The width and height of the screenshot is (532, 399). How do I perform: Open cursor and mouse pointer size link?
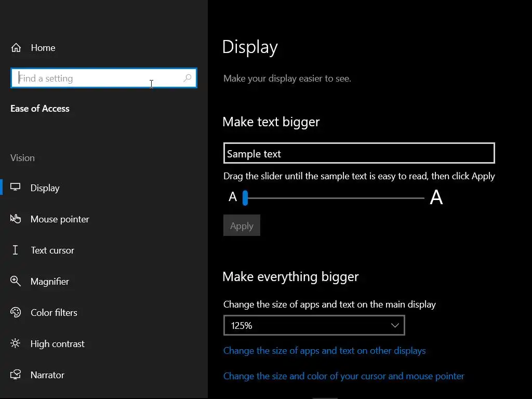343,376
